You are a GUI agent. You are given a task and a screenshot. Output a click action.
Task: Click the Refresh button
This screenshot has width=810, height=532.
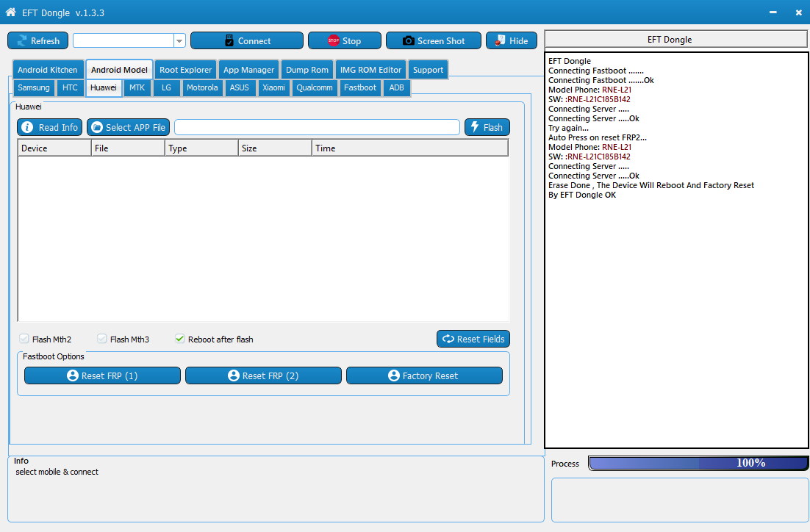[37, 41]
